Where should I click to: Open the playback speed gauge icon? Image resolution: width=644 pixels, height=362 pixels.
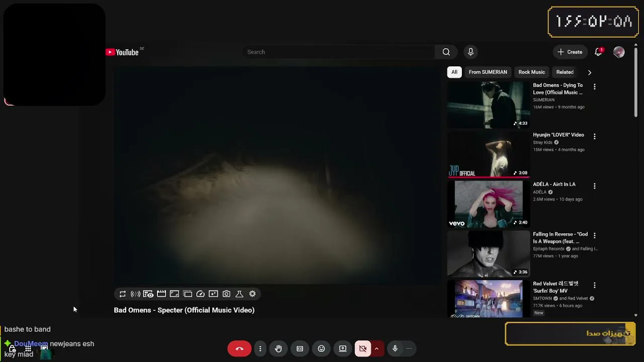(200, 294)
